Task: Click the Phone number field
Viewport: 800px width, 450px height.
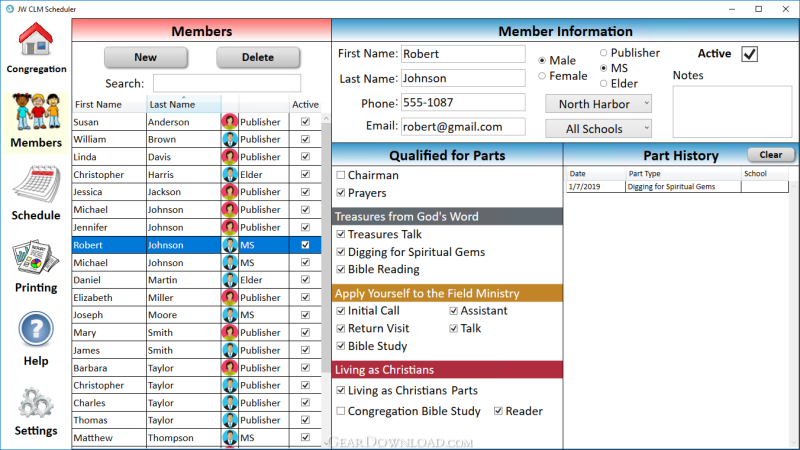Action: (463, 103)
